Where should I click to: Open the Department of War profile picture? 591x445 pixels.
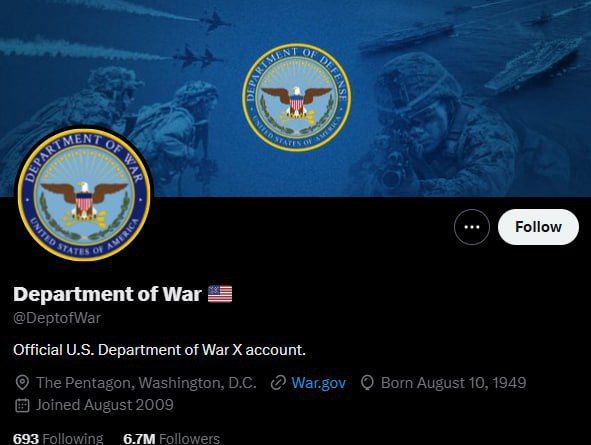pos(84,194)
